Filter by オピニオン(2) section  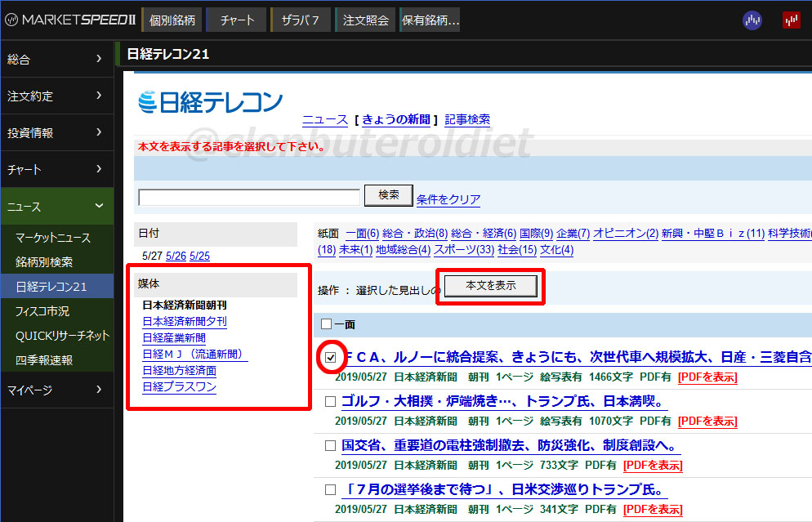626,234
